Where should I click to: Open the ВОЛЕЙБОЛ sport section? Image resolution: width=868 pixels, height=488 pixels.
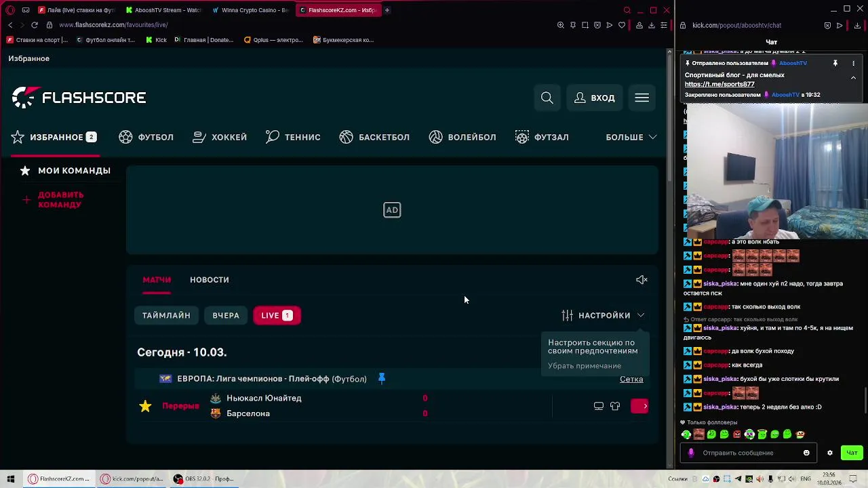coord(462,137)
